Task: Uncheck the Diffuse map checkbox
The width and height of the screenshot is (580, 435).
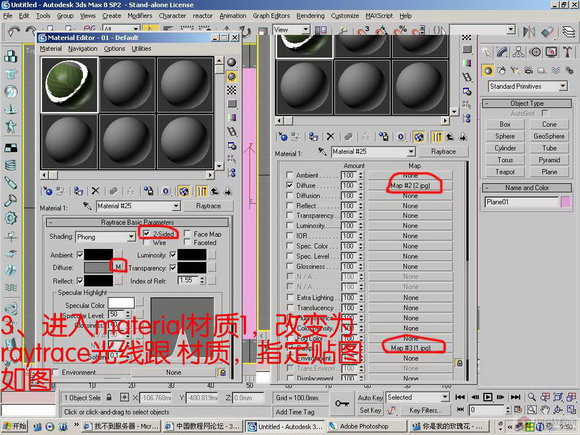Action: [x=290, y=185]
